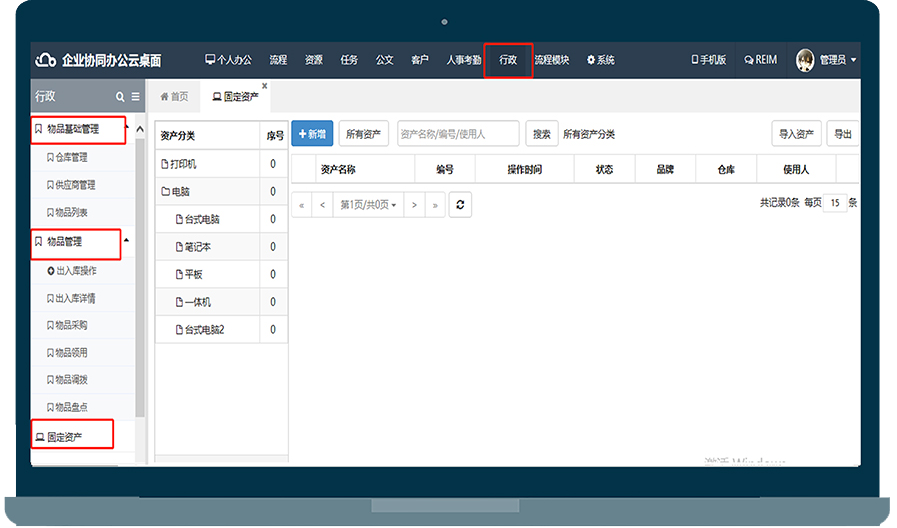Select the 电脑 folder category
The width and height of the screenshot is (897, 528).
[175, 192]
